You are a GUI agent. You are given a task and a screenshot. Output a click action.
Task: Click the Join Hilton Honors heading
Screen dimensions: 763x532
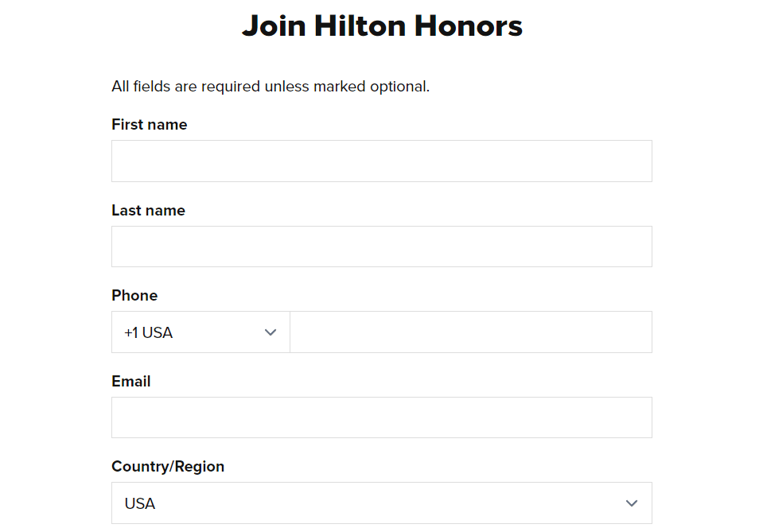(x=382, y=25)
